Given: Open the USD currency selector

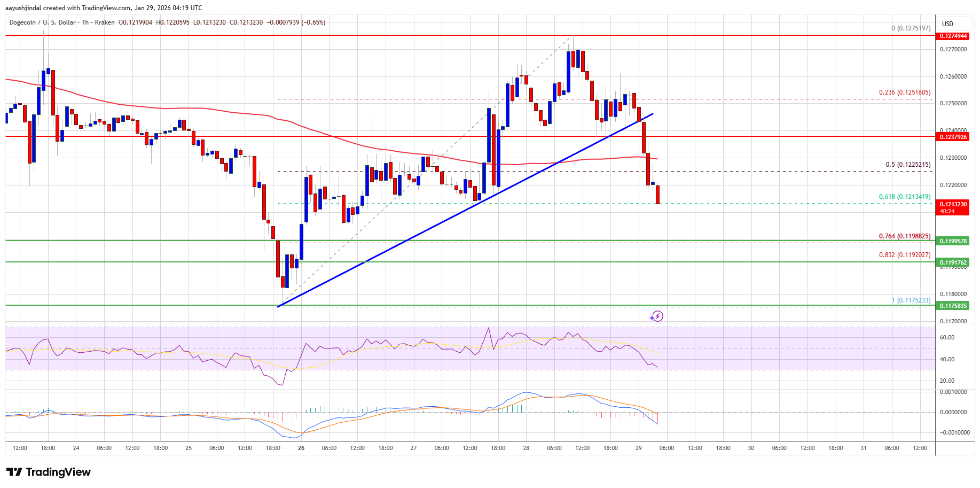Looking at the screenshot, I should point(947,24).
